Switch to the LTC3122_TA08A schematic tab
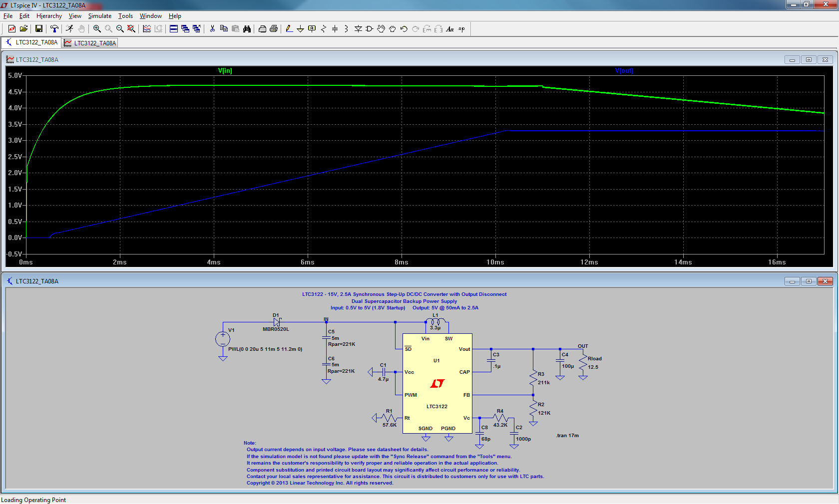Image resolution: width=839 pixels, height=504 pixels. tap(31, 42)
